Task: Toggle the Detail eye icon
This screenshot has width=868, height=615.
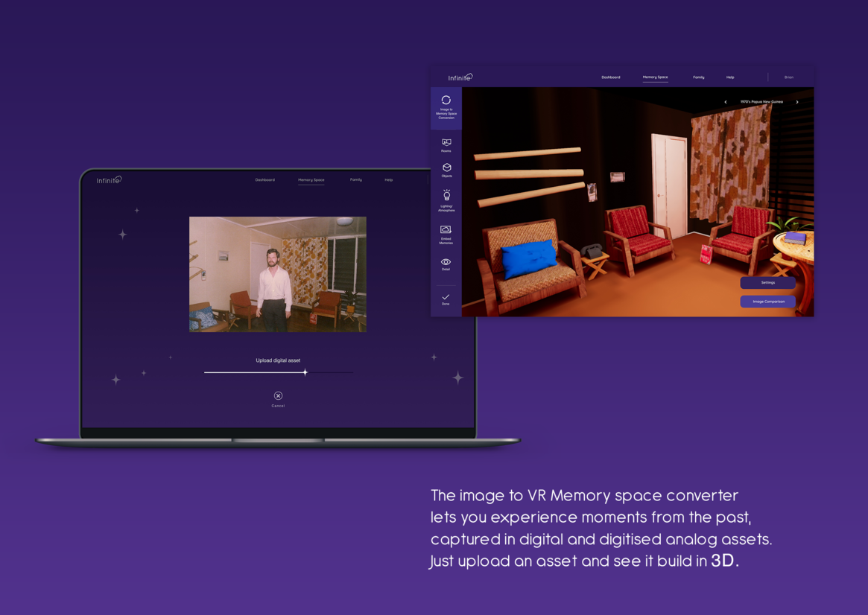Action: 446,264
